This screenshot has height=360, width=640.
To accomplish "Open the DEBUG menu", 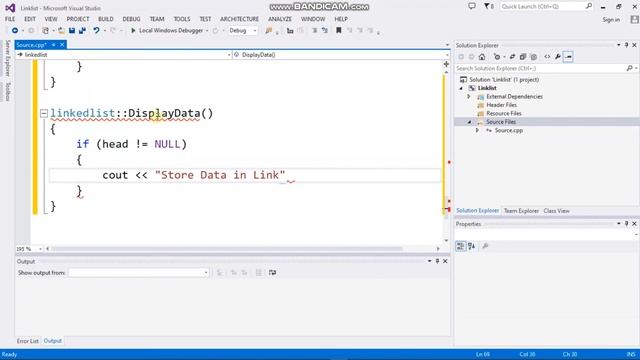I will pyautogui.click(x=131, y=19).
